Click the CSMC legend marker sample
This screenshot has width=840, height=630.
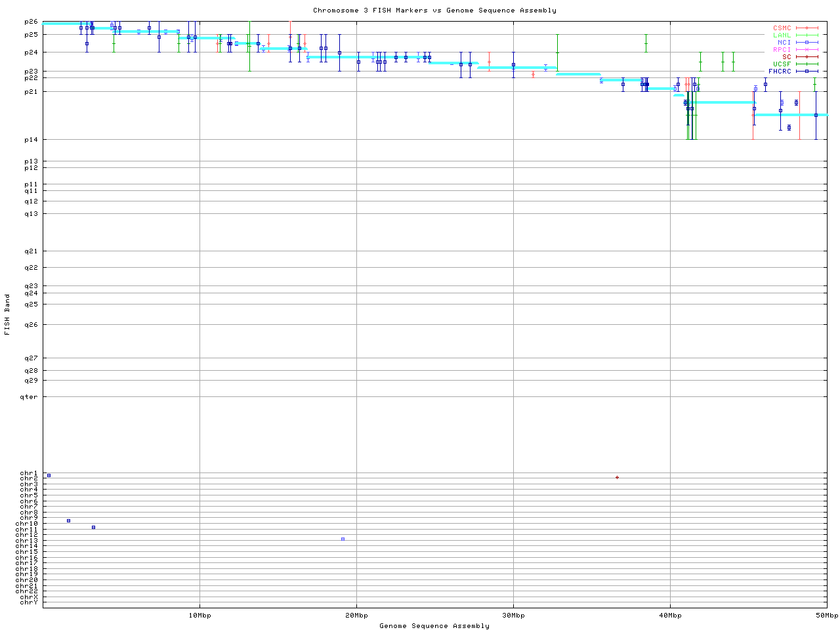click(x=807, y=28)
